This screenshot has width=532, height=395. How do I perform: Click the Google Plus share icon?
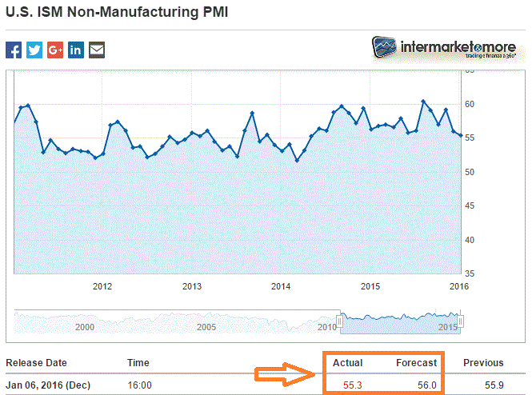click(55, 50)
